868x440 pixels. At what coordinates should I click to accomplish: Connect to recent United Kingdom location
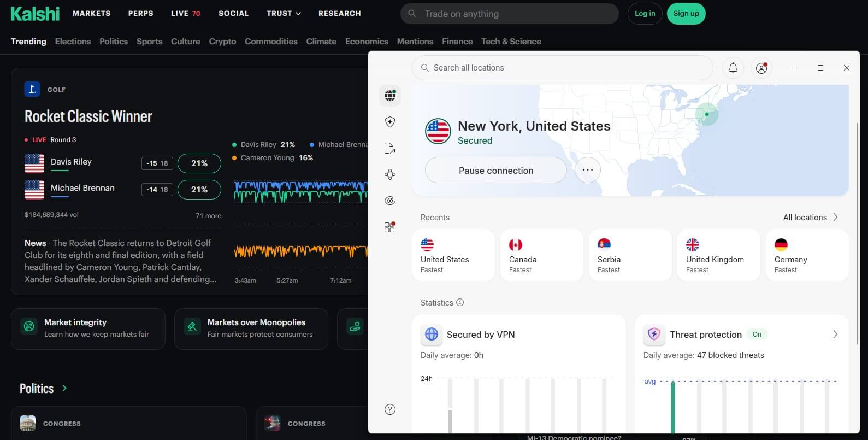pos(719,255)
